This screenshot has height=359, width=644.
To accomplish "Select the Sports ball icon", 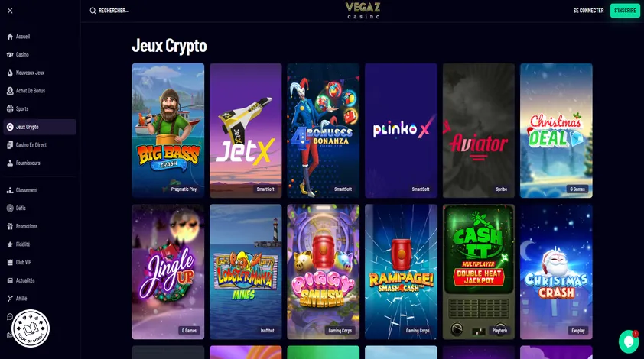I will (x=10, y=108).
